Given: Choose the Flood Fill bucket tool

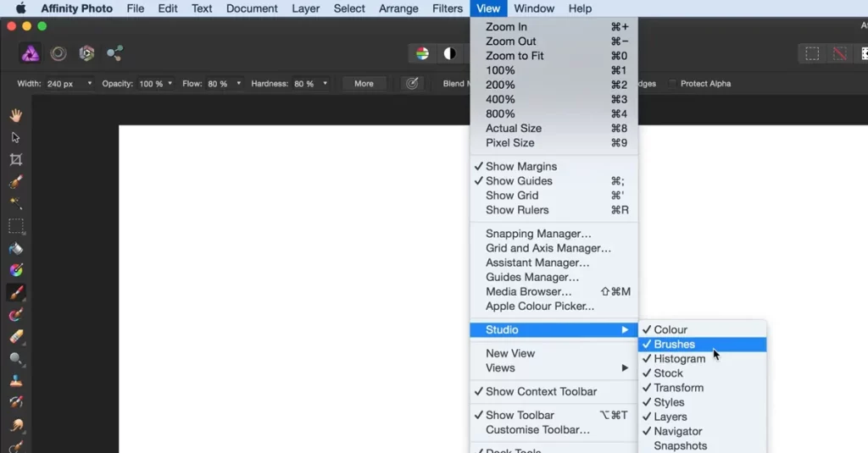Looking at the screenshot, I should 15,249.
